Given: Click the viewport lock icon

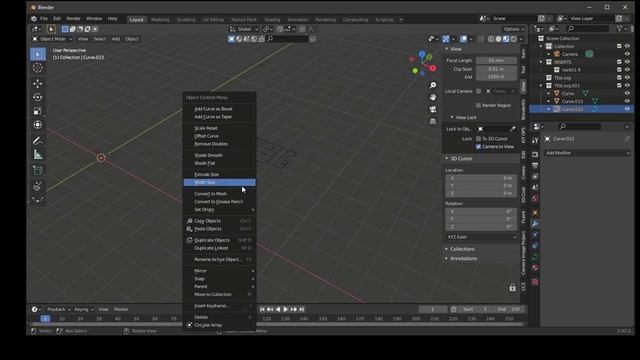Looking at the screenshot, I should click(512, 288).
